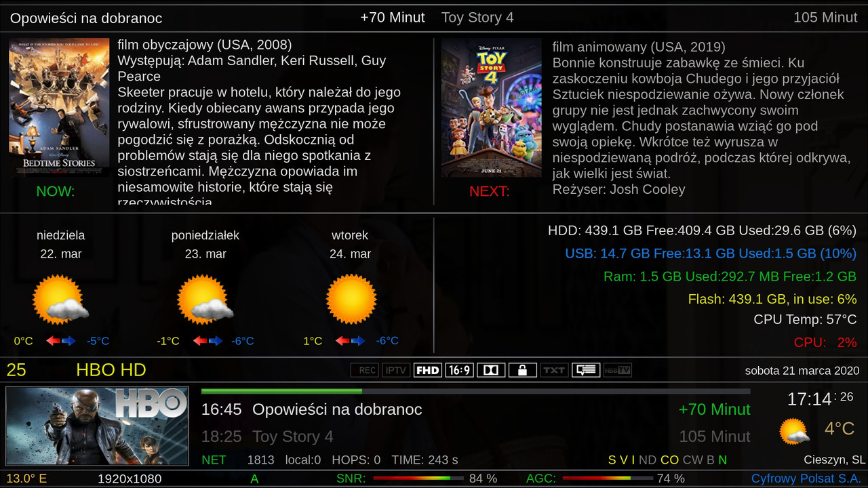Click the 'Cyfrowy Polsat S.A.' provider name
This screenshot has height=488, width=868.
806,479
